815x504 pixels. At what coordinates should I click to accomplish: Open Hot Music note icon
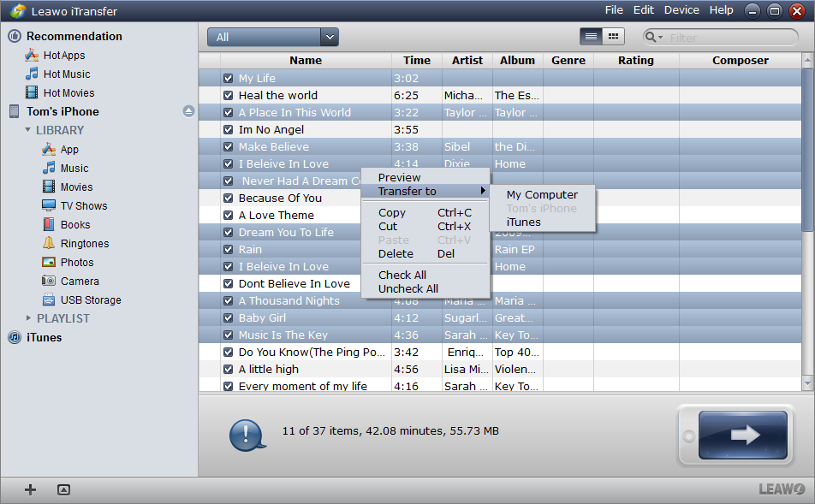[32, 74]
